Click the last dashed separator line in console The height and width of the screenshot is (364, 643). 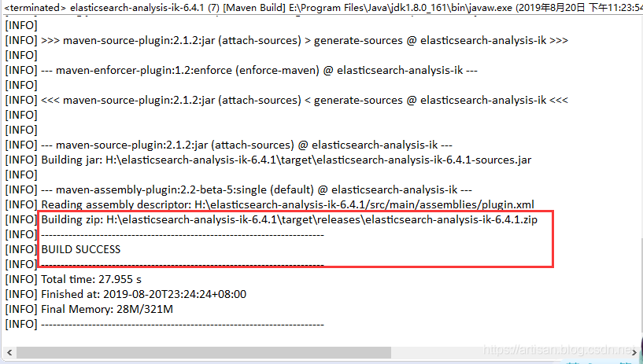point(182,324)
